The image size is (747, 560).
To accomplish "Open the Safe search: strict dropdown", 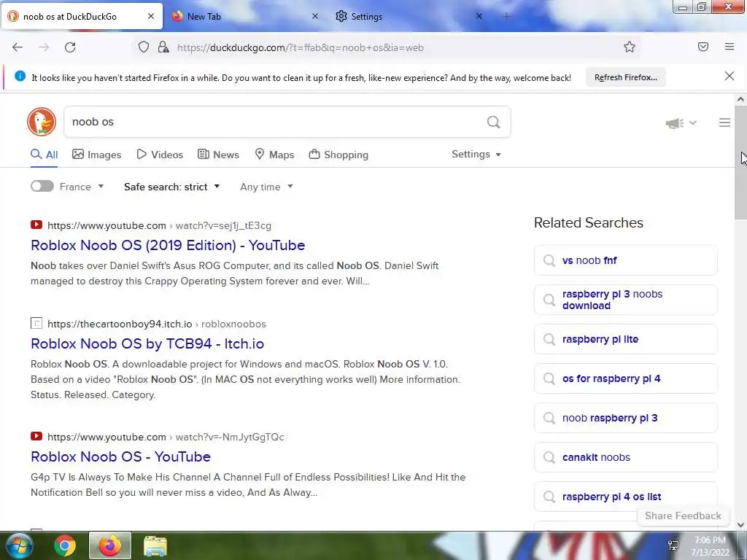I will click(172, 187).
